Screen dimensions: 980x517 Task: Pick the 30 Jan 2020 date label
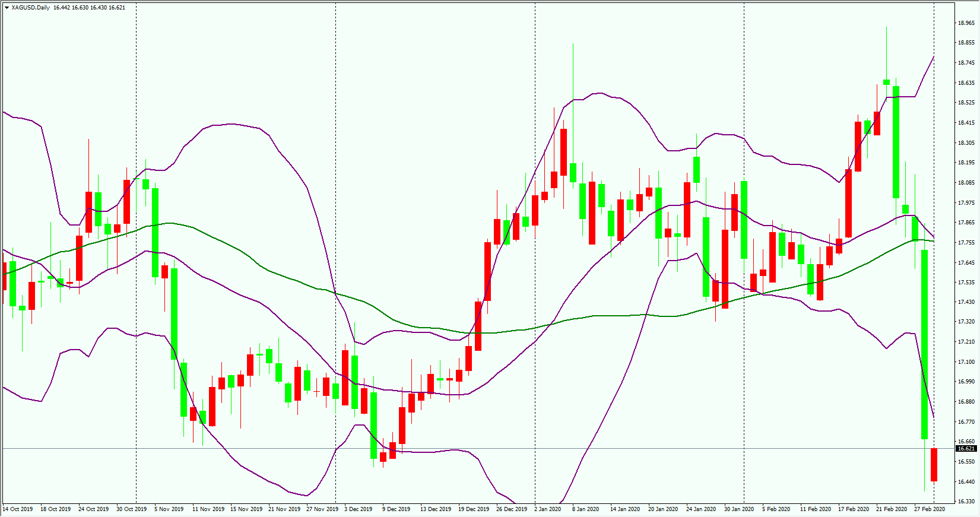(x=739, y=509)
